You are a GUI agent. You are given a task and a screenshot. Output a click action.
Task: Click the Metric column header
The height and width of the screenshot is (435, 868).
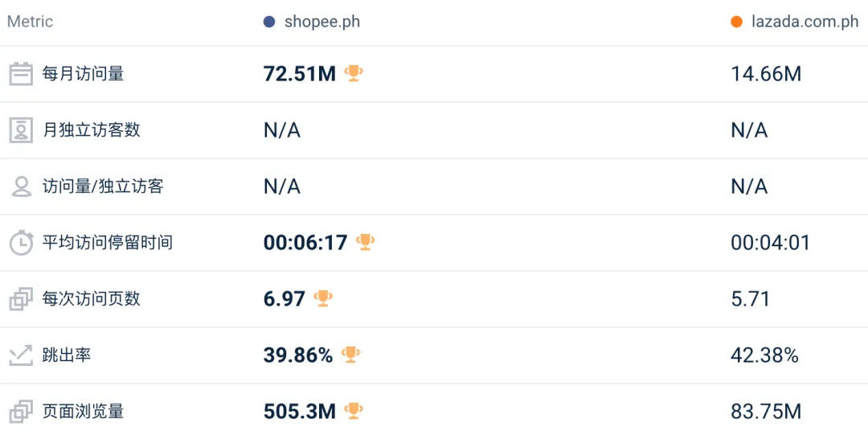click(x=30, y=22)
